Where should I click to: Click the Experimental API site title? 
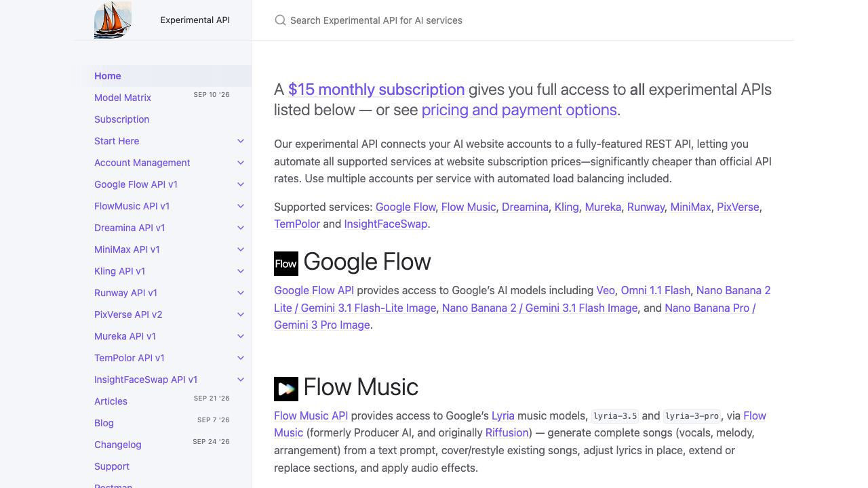pos(195,20)
